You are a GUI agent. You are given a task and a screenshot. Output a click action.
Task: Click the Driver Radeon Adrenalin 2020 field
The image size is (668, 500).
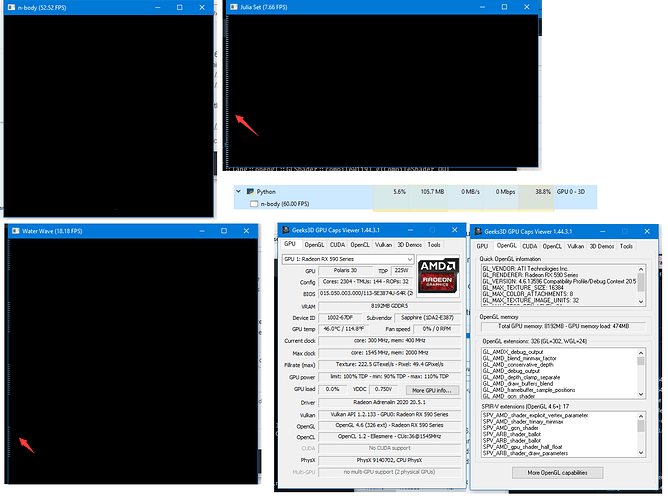389,402
